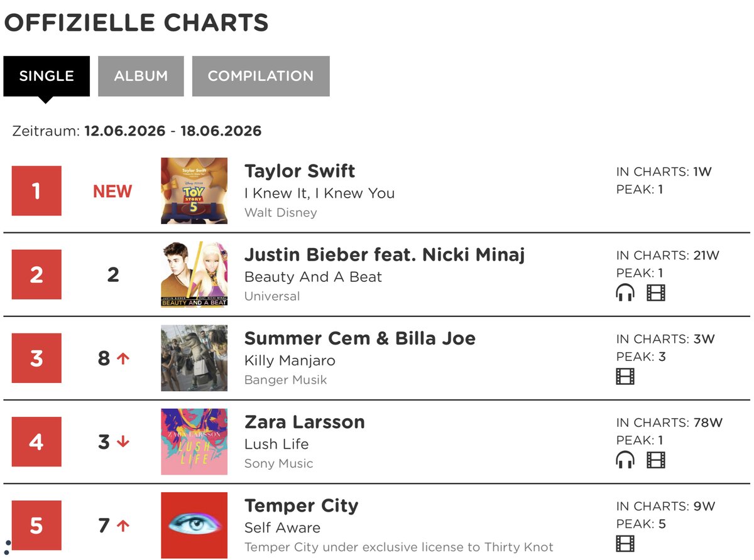
Task: Open the Toy Story 5 cover thumbnail
Action: tap(194, 191)
